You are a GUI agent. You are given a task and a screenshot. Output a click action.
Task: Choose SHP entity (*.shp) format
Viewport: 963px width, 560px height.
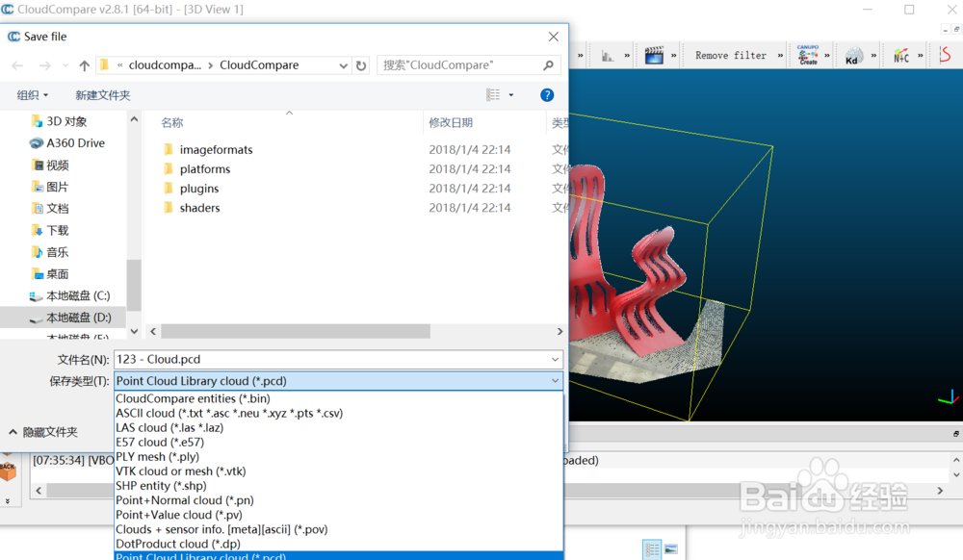(338, 486)
